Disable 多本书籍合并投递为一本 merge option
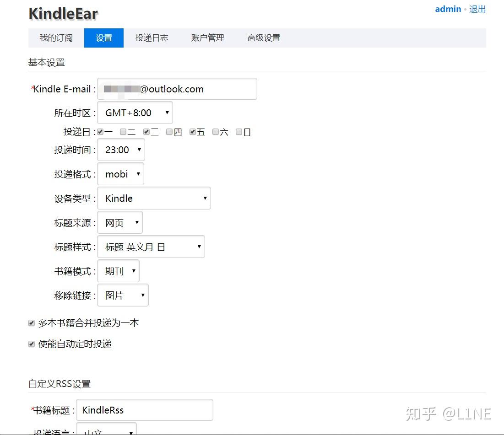The image size is (504, 435). pos(31,322)
